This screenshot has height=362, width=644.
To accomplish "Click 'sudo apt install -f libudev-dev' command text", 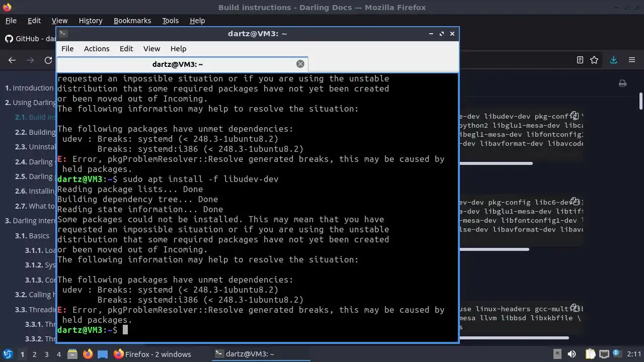I will point(200,179).
